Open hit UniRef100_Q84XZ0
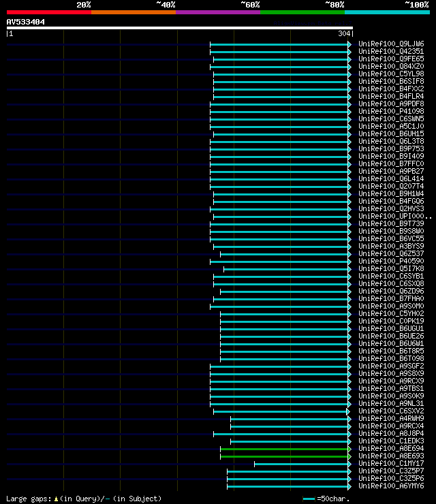Viewport: 436px width, 504px height. tap(391, 66)
